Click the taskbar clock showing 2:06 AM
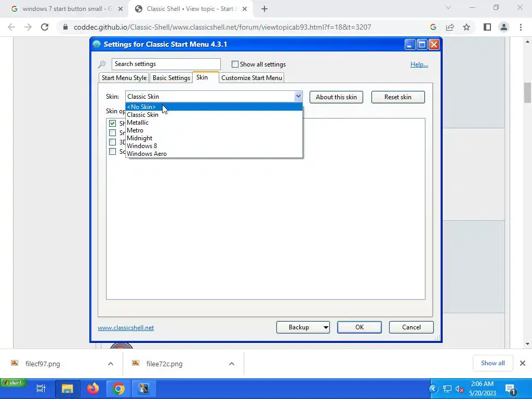 [x=482, y=389]
